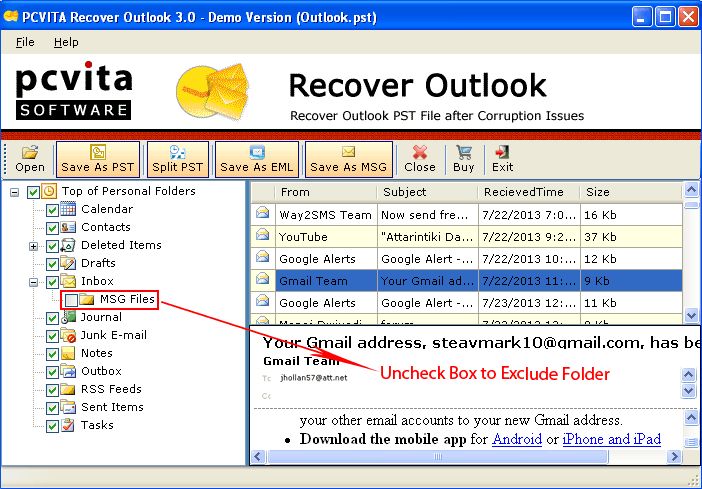Screen dimensions: 702x489
Task: Open the Android link in preview
Action: [517, 439]
